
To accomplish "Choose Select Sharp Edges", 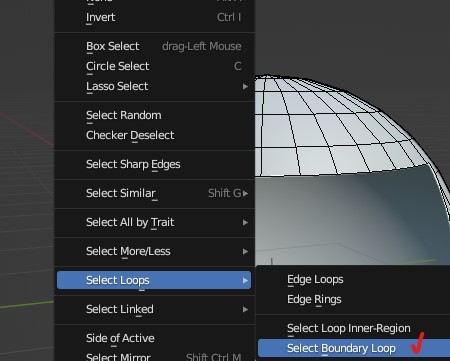I will pos(154,164).
